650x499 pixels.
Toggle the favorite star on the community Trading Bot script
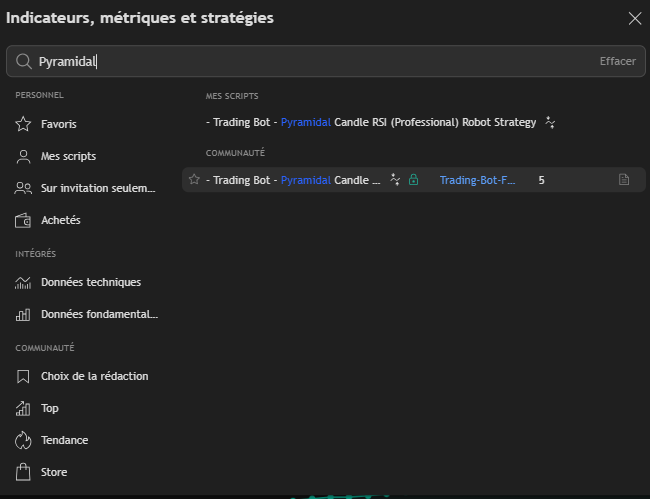click(x=195, y=180)
